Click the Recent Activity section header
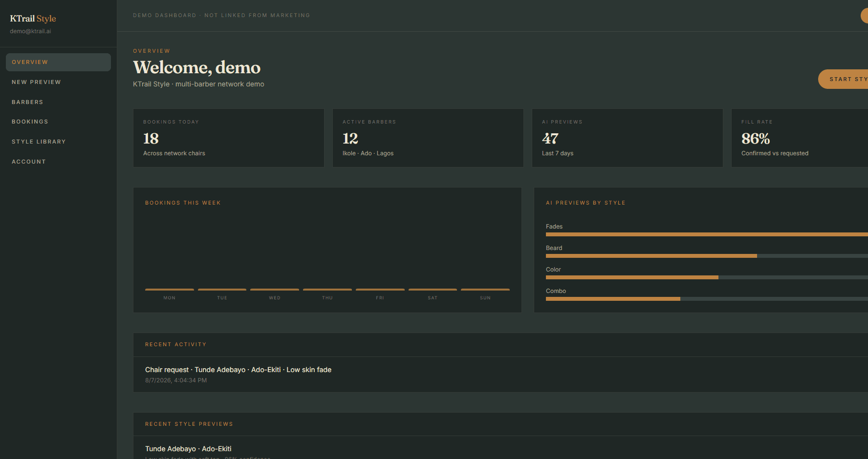The image size is (868, 459). (176, 345)
